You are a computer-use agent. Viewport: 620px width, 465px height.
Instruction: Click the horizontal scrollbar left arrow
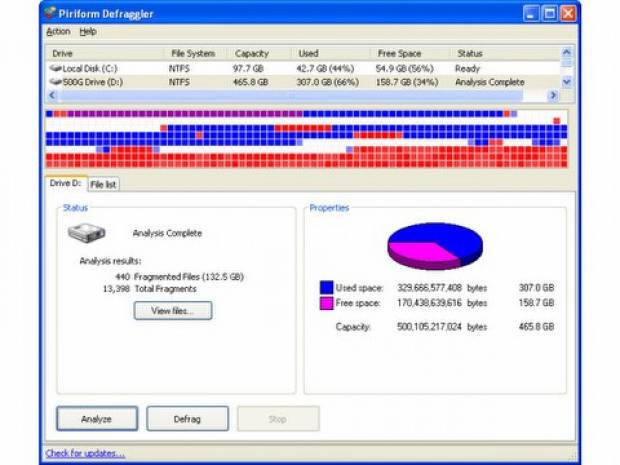point(52,95)
